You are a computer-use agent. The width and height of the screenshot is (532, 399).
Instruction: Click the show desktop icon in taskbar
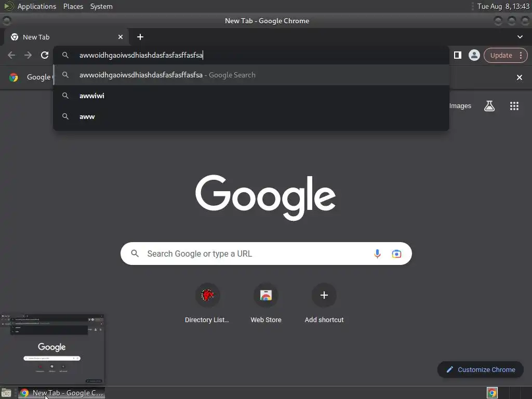[6, 393]
